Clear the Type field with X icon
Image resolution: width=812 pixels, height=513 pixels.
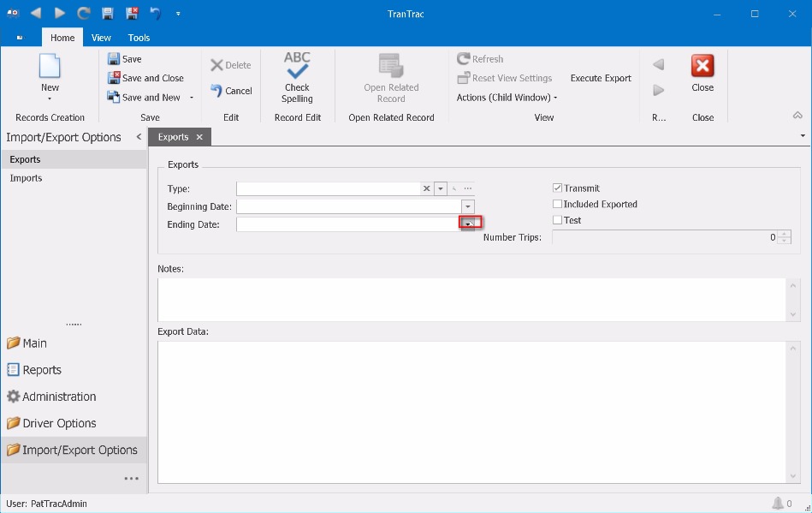pyautogui.click(x=426, y=188)
